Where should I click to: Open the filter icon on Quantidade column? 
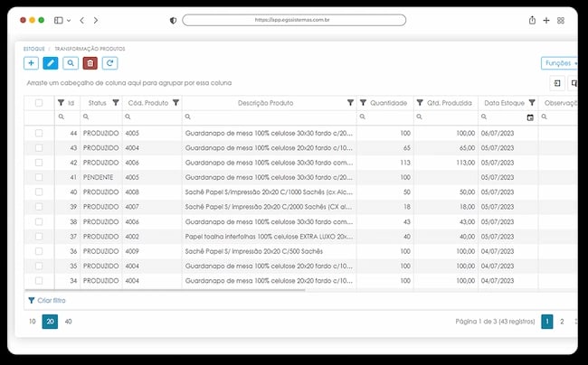(x=363, y=103)
